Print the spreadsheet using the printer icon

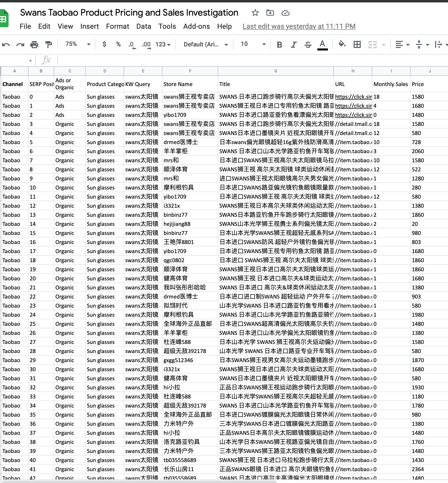34,45
